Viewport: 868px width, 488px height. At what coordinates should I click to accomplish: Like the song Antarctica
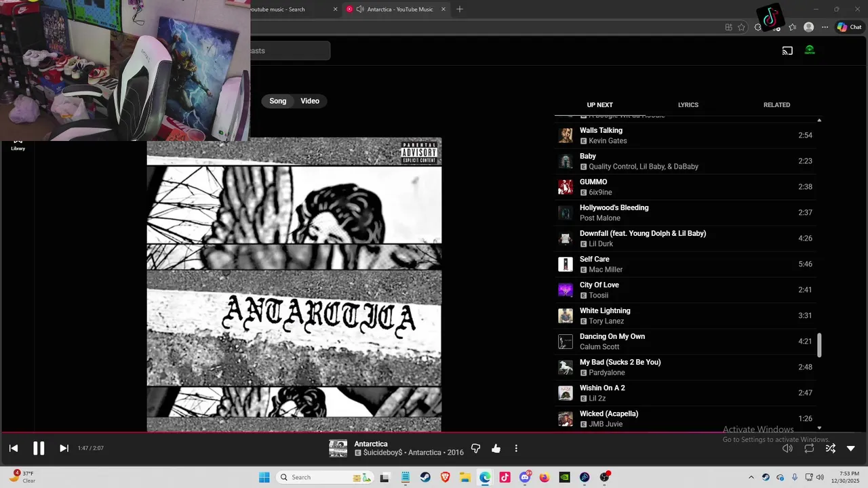(496, 449)
